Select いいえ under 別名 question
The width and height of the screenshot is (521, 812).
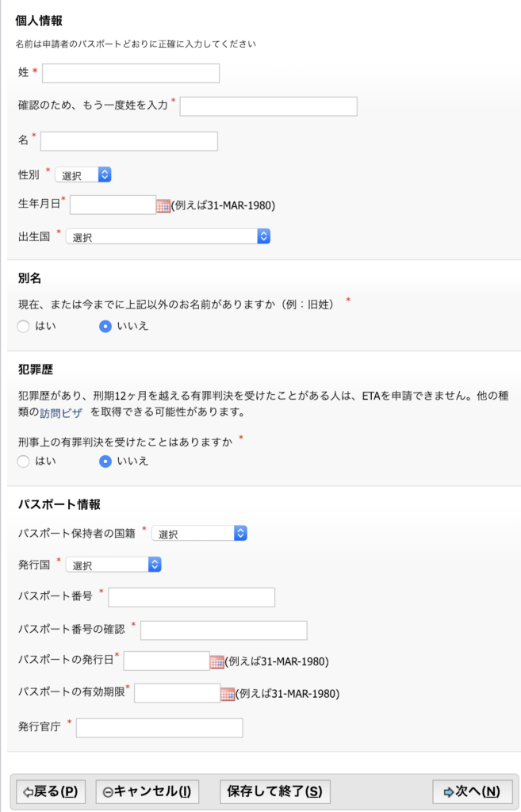coord(105,326)
